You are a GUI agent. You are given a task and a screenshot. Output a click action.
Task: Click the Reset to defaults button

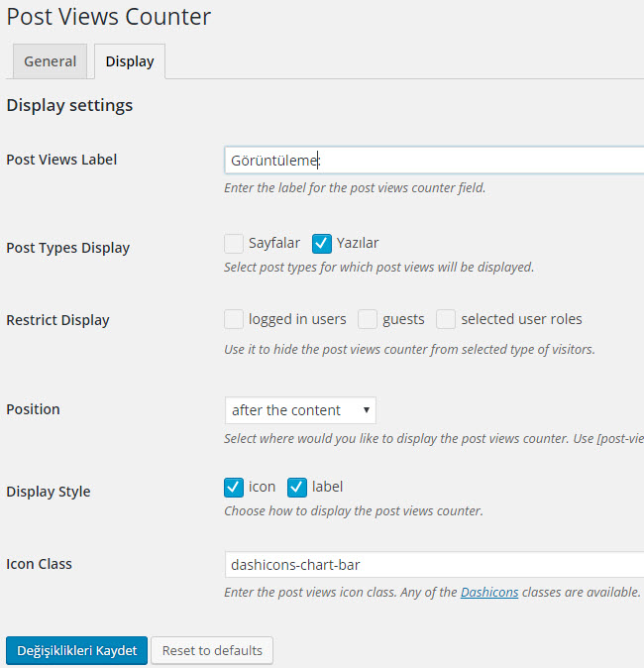212,650
